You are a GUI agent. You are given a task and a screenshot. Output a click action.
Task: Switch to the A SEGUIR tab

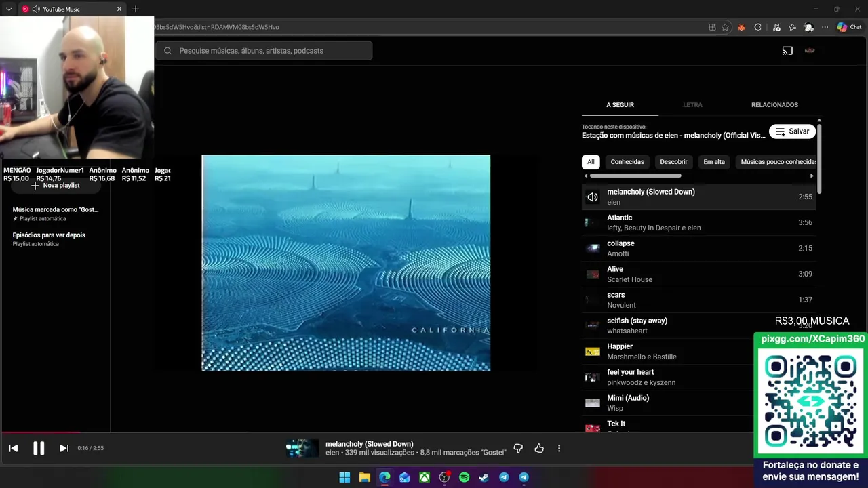(620, 105)
